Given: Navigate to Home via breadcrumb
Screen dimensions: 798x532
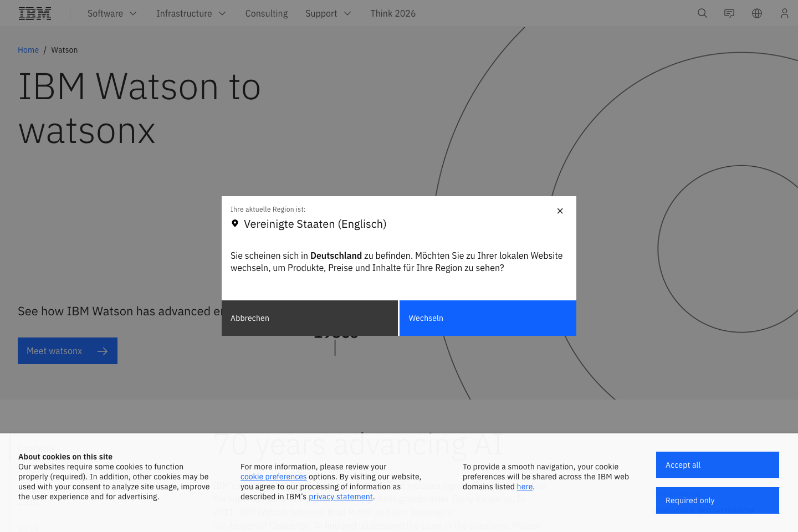Looking at the screenshot, I should pyautogui.click(x=28, y=49).
